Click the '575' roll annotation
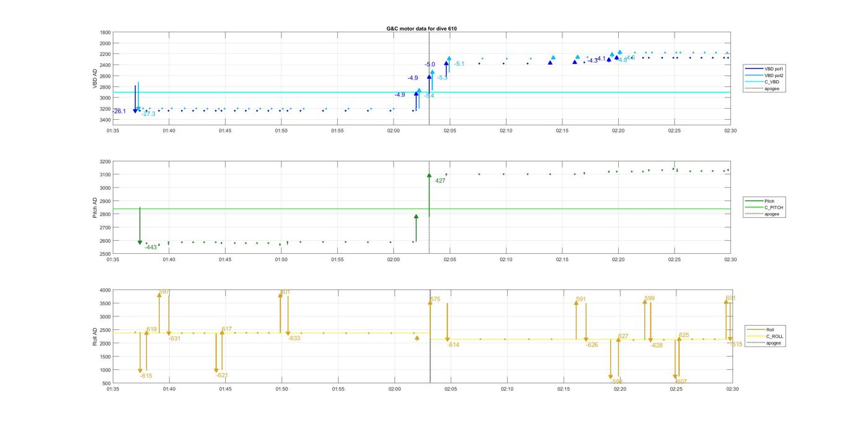 pyautogui.click(x=435, y=299)
